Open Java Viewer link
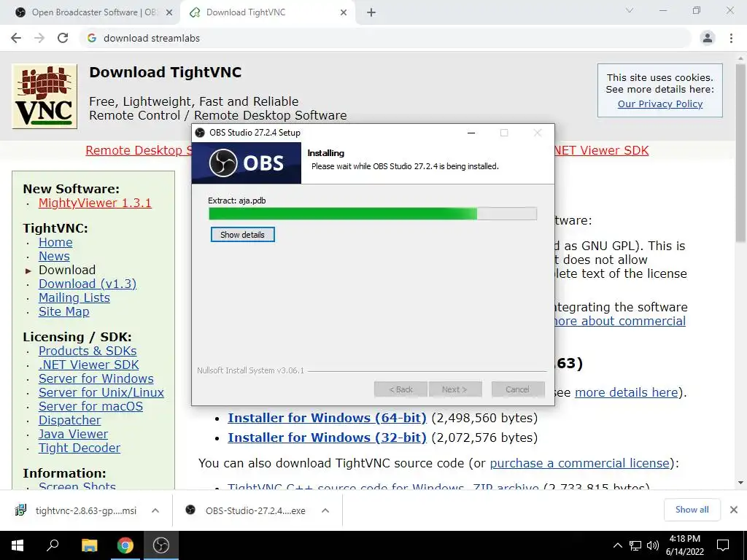Image resolution: width=747 pixels, height=560 pixels. coord(73,434)
